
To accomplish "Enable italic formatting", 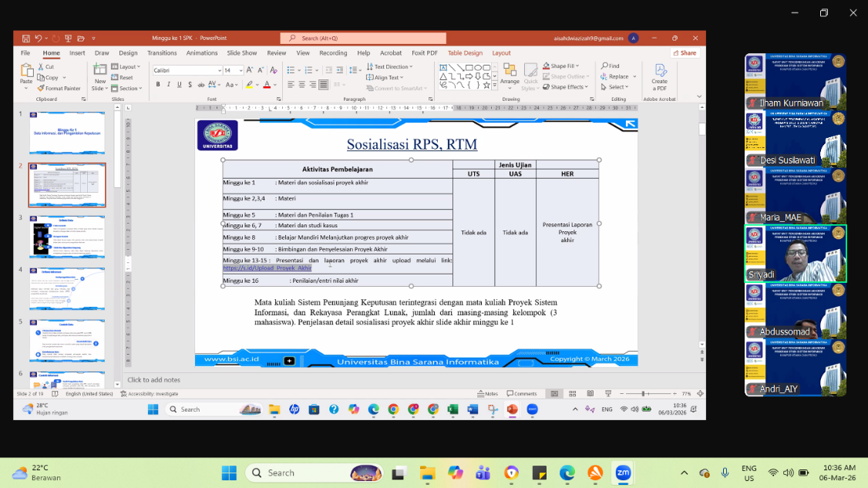I will point(169,85).
